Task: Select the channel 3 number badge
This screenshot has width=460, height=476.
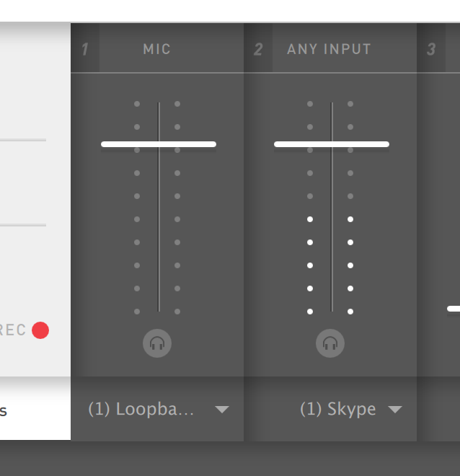Action: pyautogui.click(x=431, y=48)
